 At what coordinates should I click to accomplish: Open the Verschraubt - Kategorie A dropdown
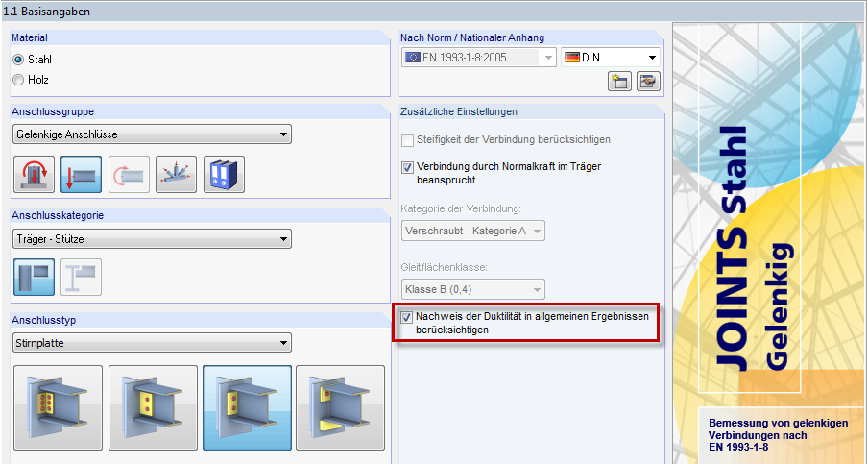coord(472,231)
